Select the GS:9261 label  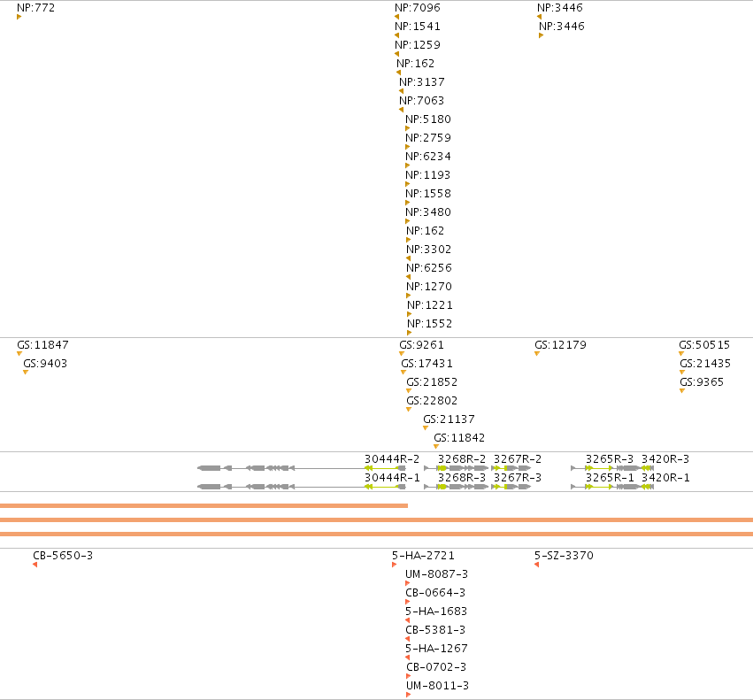(422, 345)
